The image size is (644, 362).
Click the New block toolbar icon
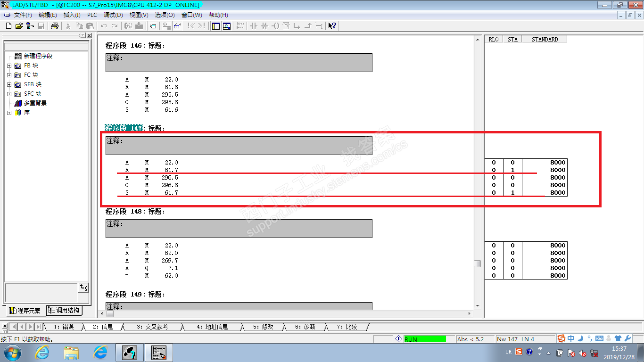pyautogui.click(x=8, y=26)
